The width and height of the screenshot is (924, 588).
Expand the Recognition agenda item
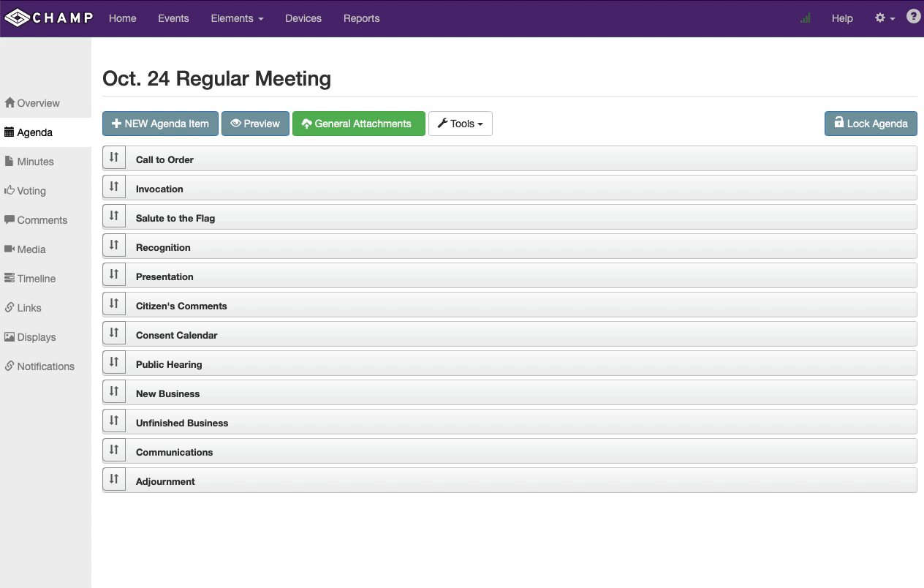510,246
